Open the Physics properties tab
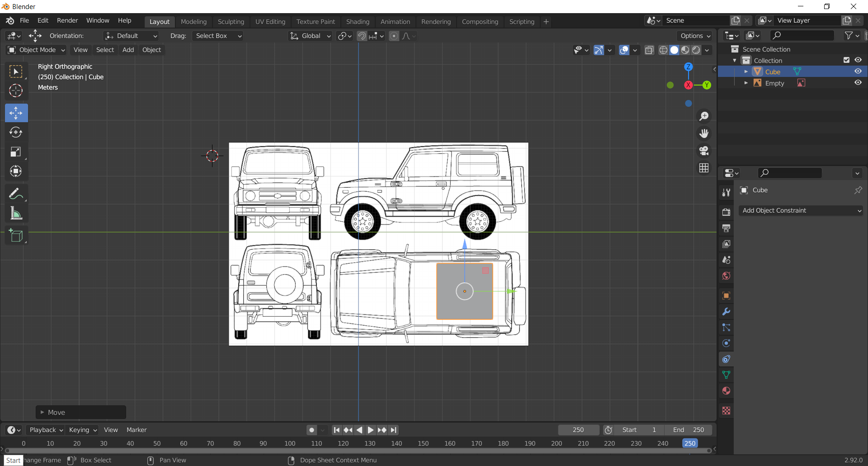 [726, 343]
